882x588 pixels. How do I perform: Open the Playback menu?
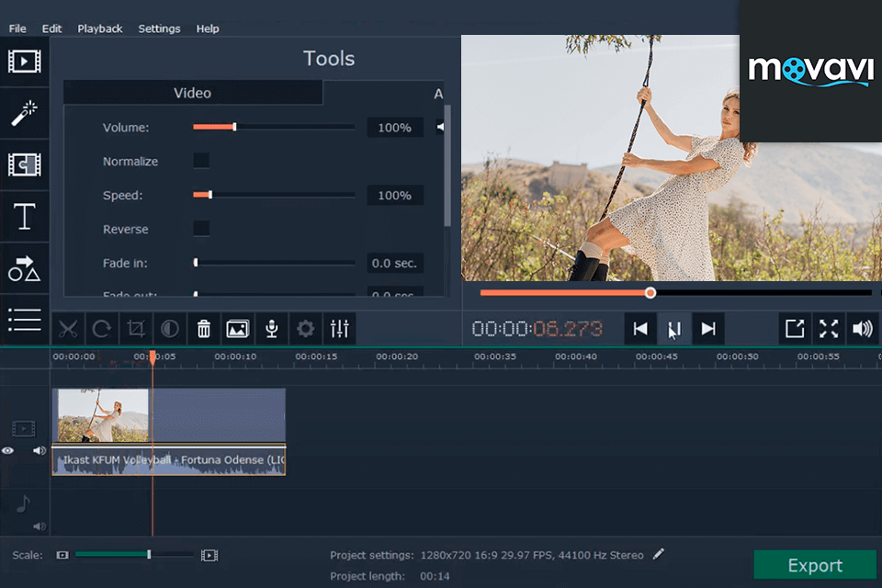click(99, 28)
